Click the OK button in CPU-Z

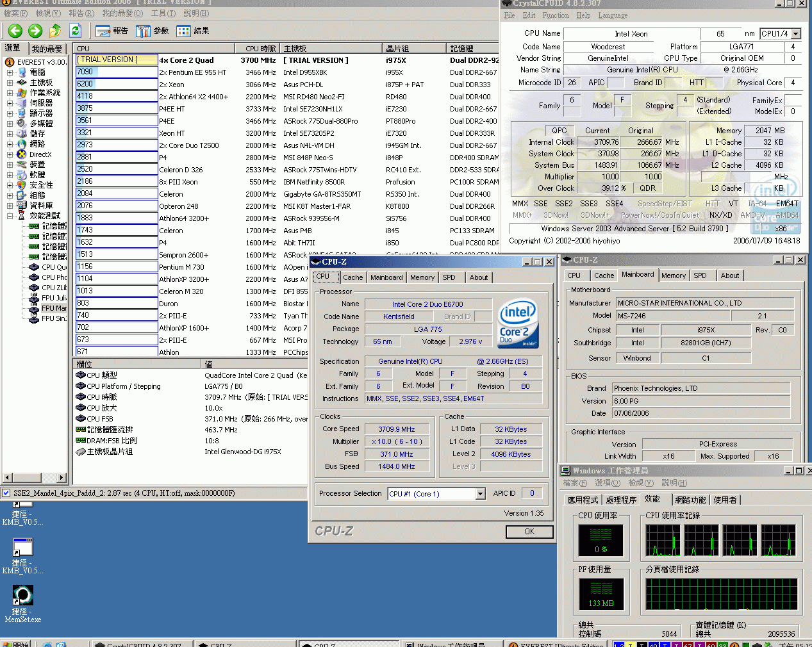529,532
